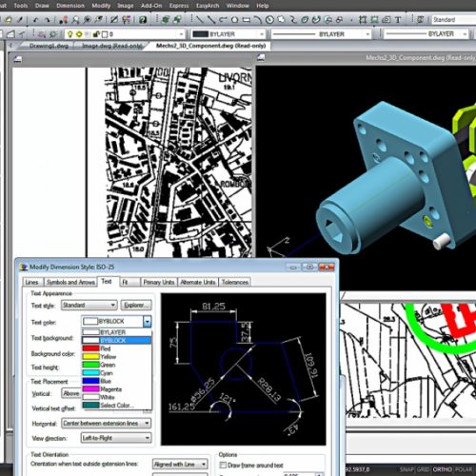Toggle SNAP in the status bar
Viewport: 476px width, 476px height.
pyautogui.click(x=407, y=469)
